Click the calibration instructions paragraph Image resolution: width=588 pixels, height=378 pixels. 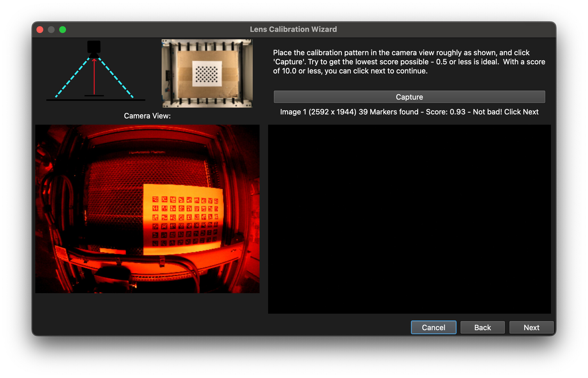click(x=409, y=62)
